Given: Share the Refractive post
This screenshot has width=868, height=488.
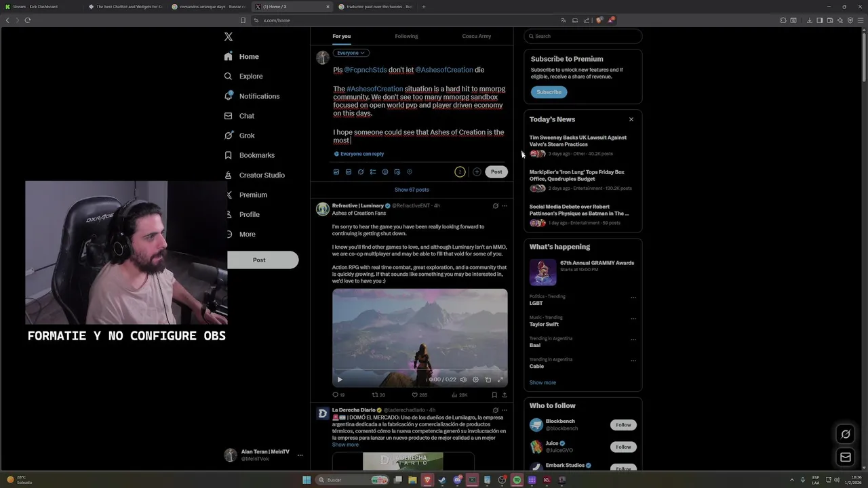Looking at the screenshot, I should 505,394.
